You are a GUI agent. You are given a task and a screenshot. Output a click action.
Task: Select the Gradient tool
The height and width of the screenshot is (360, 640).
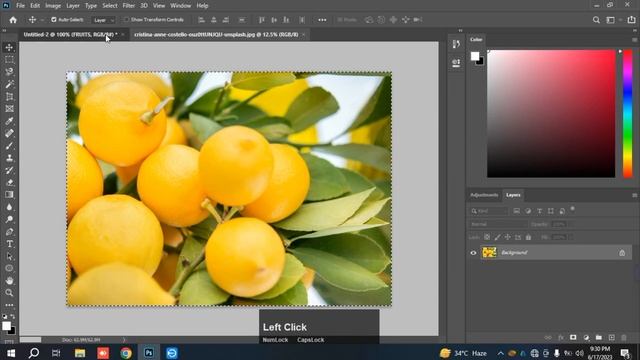pos(9,195)
